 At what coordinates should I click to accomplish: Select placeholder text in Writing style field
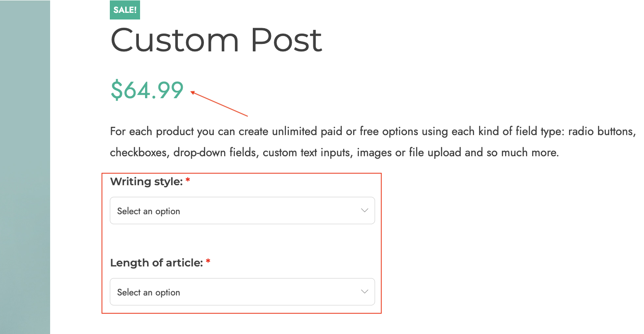point(148,211)
